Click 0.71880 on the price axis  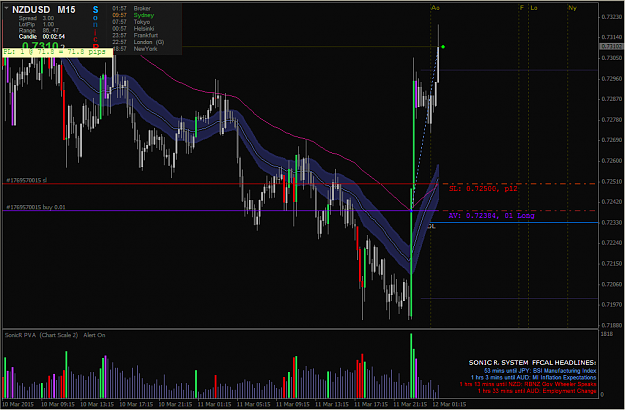611,325
